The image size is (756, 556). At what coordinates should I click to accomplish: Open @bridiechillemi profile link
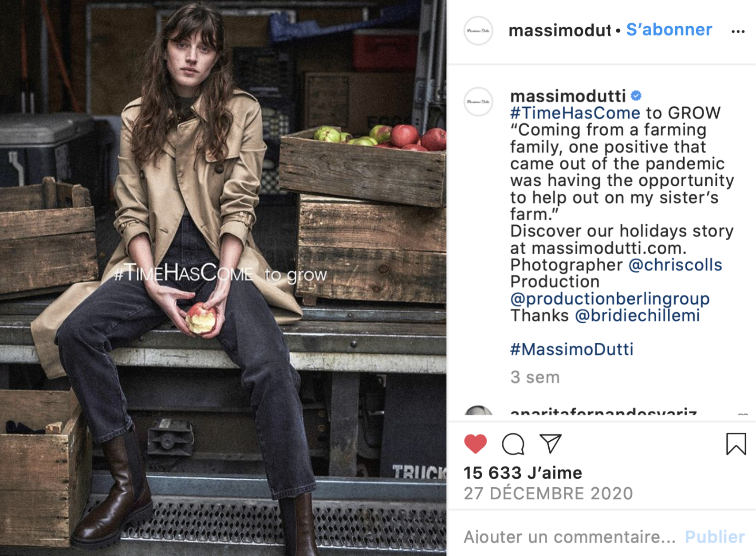pos(638,316)
